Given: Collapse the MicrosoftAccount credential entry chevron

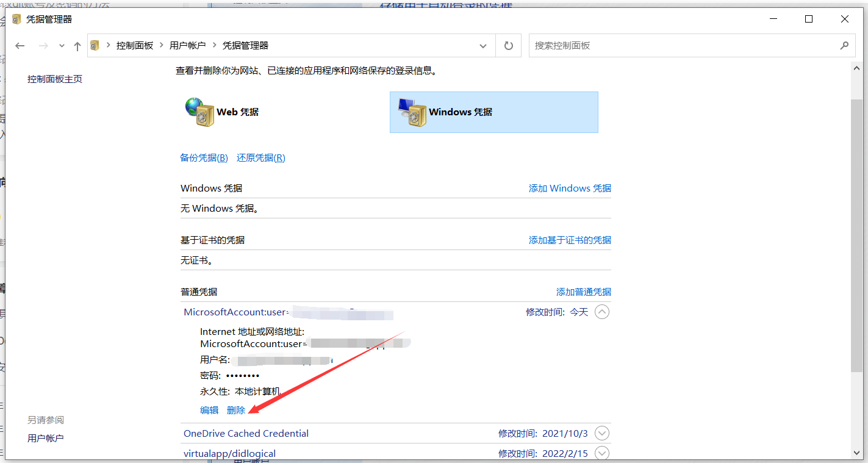Looking at the screenshot, I should pyautogui.click(x=601, y=312).
